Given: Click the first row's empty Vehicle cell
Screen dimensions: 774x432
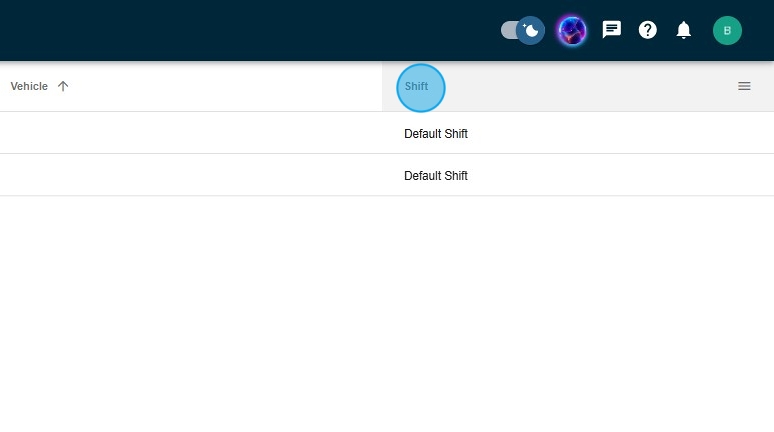Looking at the screenshot, I should (x=190, y=134).
